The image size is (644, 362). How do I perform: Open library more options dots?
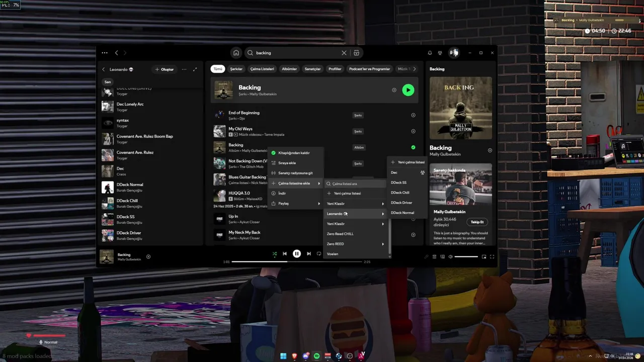coord(184,69)
